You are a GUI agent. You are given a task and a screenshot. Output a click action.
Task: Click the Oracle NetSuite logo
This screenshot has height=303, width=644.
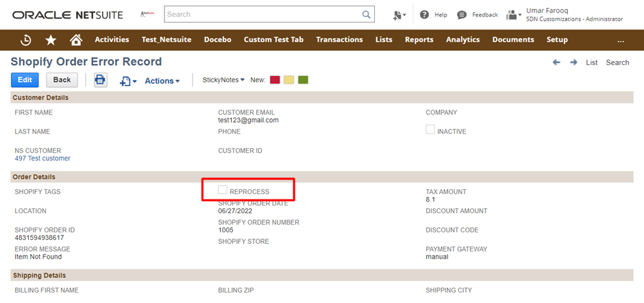tap(68, 15)
